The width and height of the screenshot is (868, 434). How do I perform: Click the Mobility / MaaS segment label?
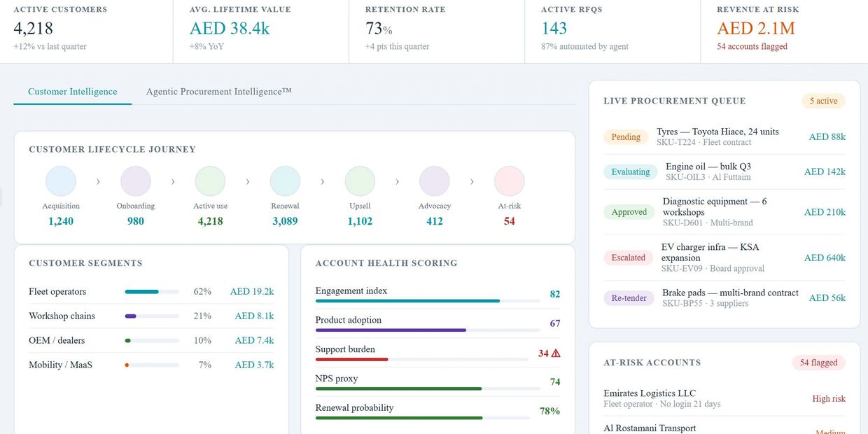click(60, 365)
